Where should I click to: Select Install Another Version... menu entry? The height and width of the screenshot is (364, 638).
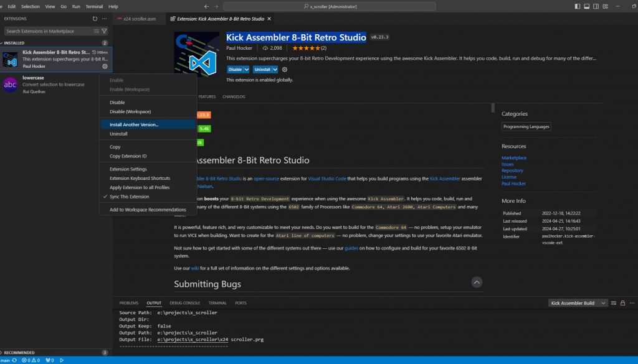coord(148,124)
